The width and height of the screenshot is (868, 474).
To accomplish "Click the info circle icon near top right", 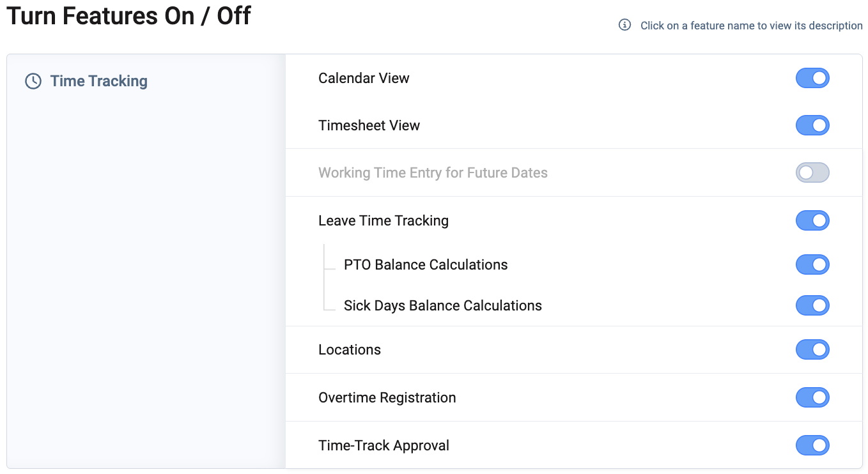I will (x=624, y=26).
